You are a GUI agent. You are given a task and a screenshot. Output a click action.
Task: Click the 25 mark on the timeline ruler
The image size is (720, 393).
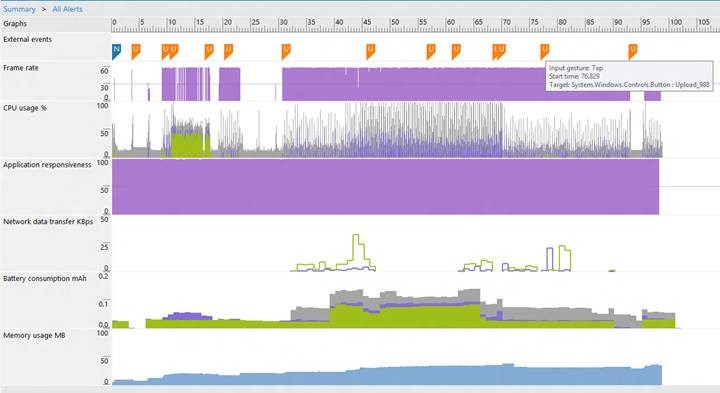click(x=256, y=22)
